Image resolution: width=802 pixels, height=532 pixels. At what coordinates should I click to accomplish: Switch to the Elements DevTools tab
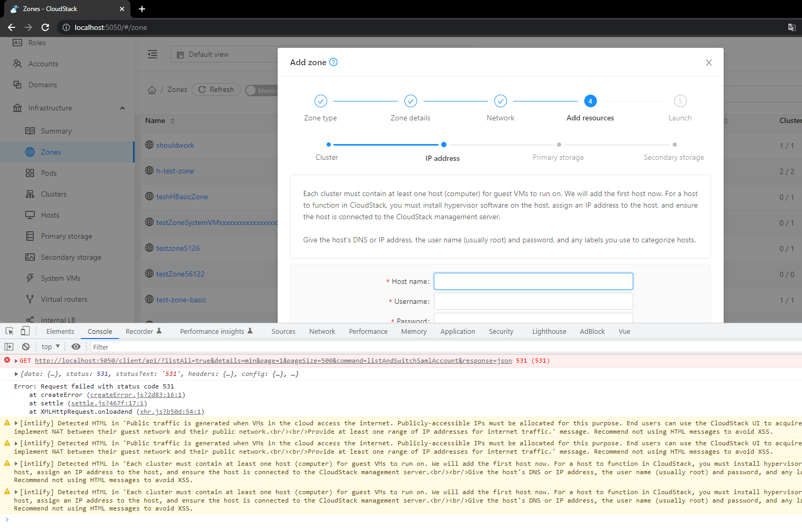point(60,331)
